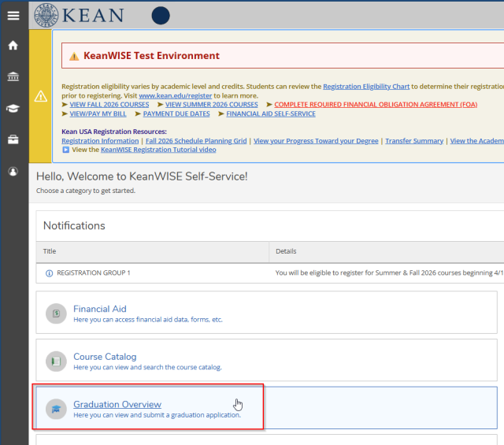Click the Kean University seal logo
This screenshot has width=504, height=445.
click(46, 15)
